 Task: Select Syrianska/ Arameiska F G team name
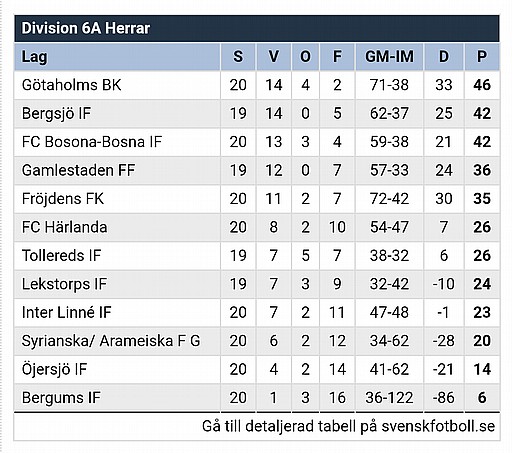111,341
